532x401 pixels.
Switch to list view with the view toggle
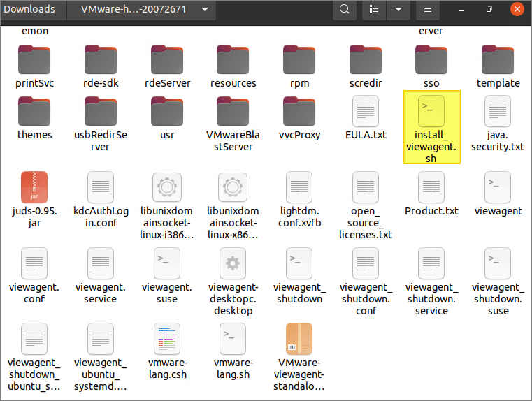click(x=374, y=10)
